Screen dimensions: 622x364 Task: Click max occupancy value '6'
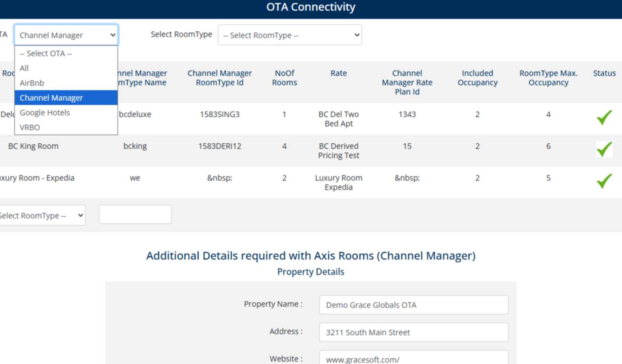coord(548,146)
